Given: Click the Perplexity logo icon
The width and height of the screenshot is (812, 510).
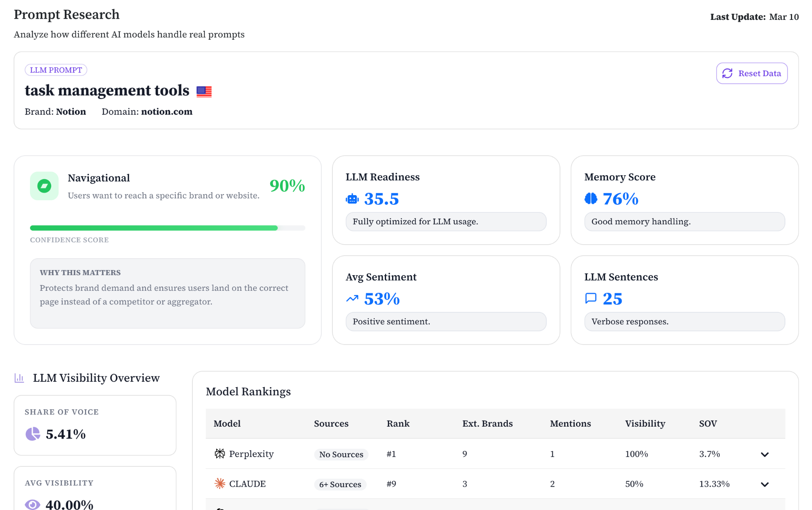Looking at the screenshot, I should point(220,454).
